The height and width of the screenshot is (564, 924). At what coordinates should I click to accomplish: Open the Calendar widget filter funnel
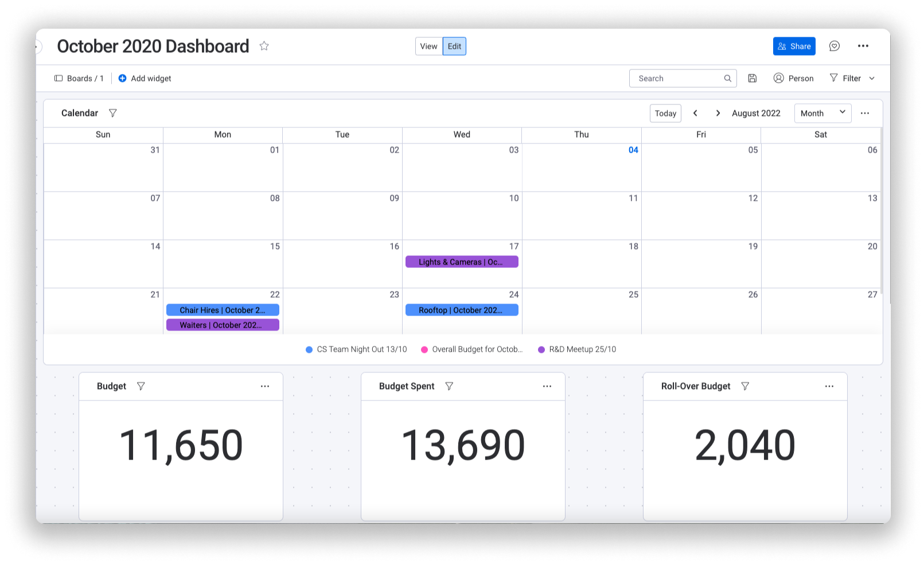[x=113, y=113]
